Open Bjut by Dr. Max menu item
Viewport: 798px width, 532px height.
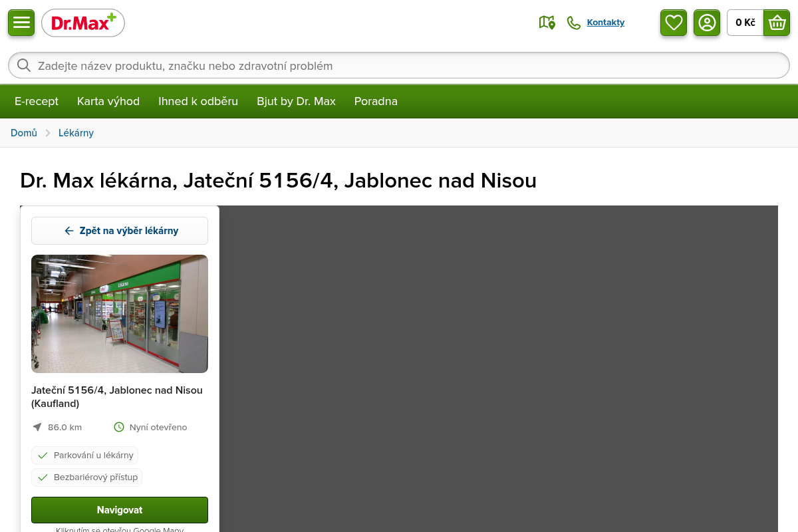[297, 101]
